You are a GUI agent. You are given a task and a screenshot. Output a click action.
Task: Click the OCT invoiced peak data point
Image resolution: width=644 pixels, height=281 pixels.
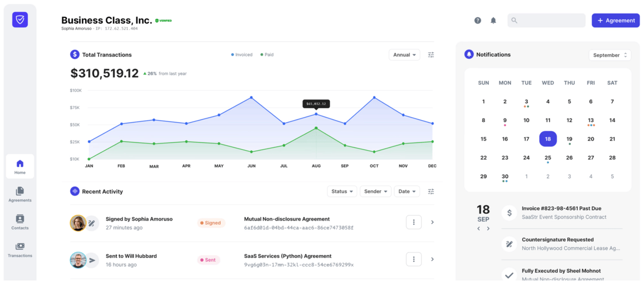pyautogui.click(x=374, y=98)
